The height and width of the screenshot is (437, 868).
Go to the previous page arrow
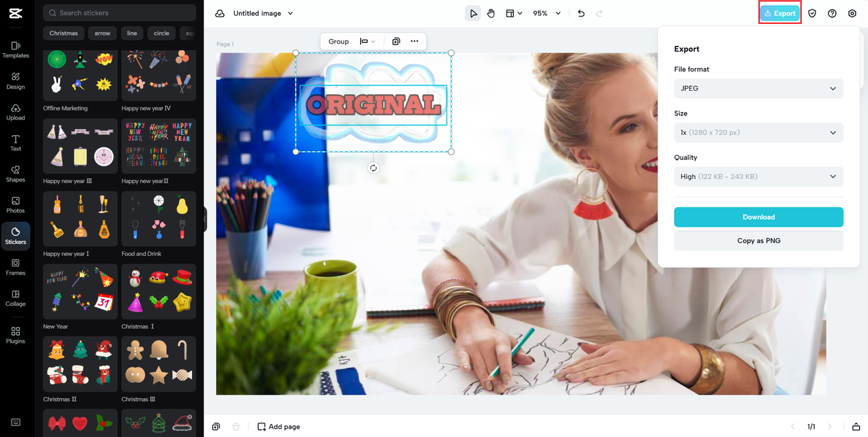[x=793, y=427]
